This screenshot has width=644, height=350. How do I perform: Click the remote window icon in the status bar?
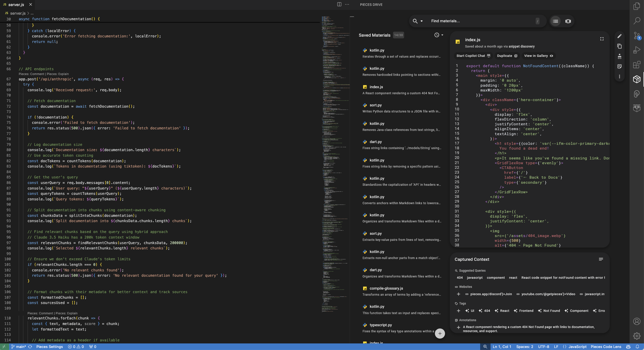click(4, 347)
